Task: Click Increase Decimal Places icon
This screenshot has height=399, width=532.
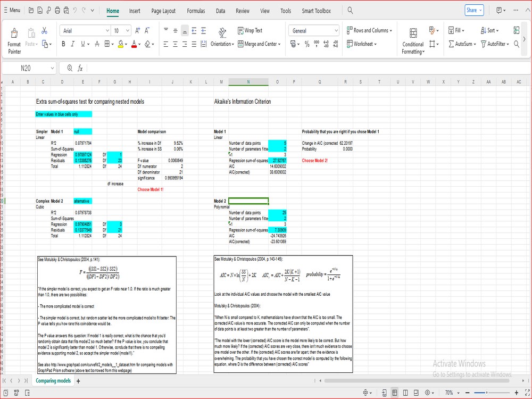Action: pos(326,44)
